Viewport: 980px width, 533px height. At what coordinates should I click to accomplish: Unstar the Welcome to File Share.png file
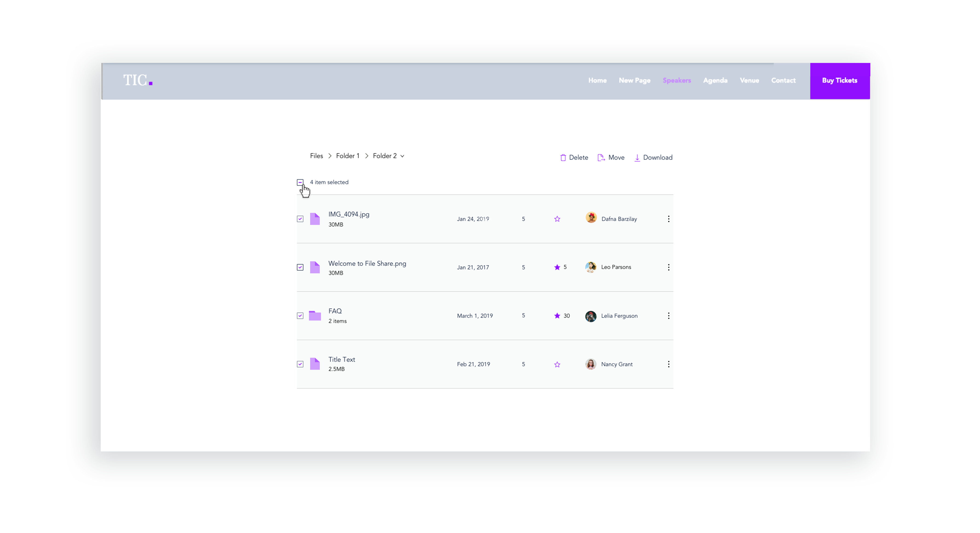coord(557,267)
